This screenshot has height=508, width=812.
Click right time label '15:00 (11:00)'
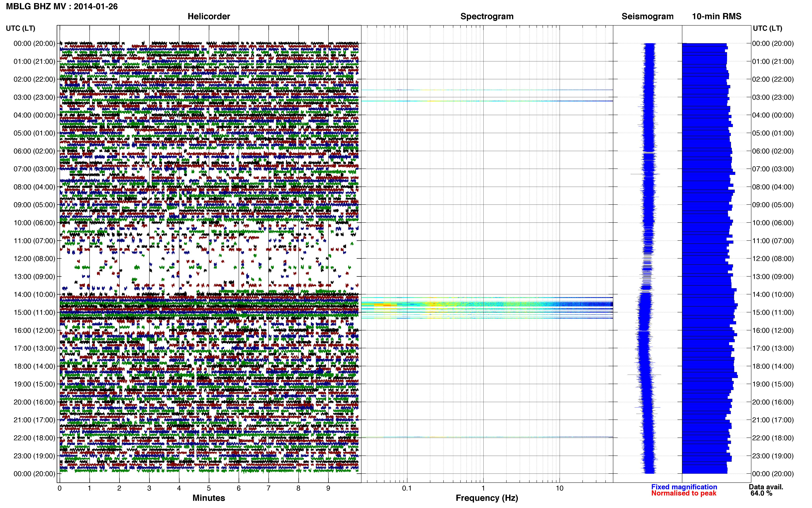(x=773, y=312)
